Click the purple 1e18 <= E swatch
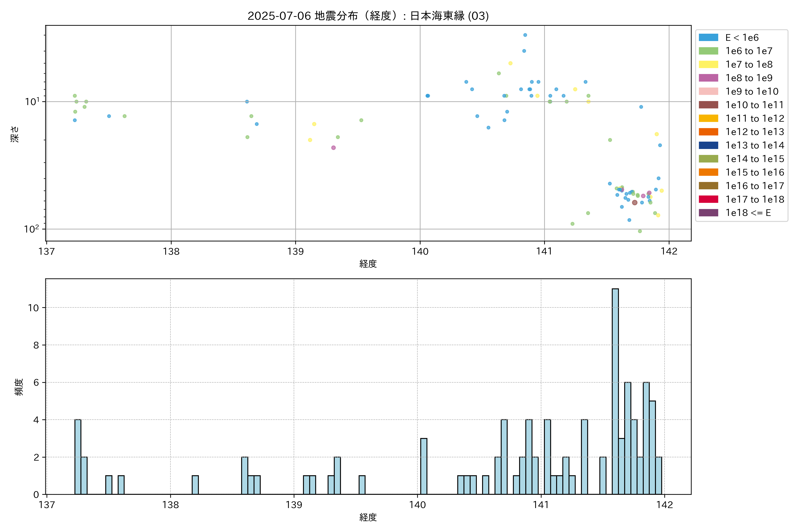The height and width of the screenshot is (532, 798). 708,213
